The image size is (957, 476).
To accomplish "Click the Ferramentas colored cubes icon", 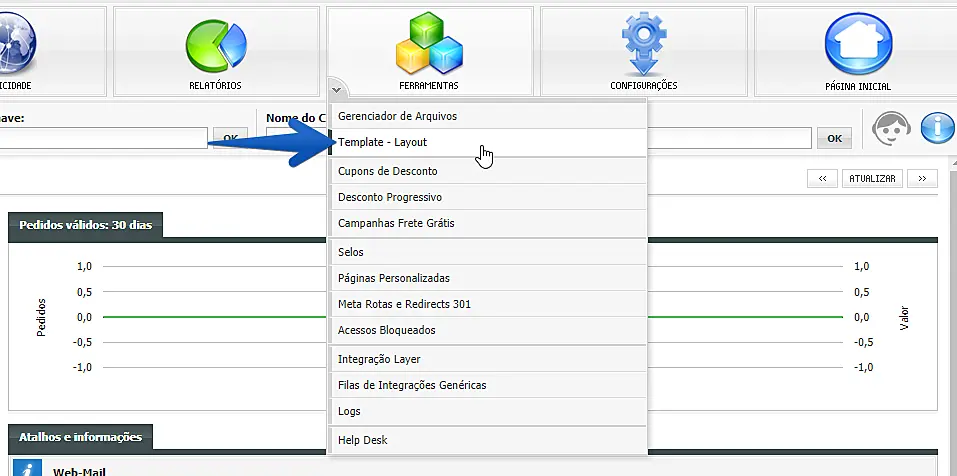I will pyautogui.click(x=429, y=45).
